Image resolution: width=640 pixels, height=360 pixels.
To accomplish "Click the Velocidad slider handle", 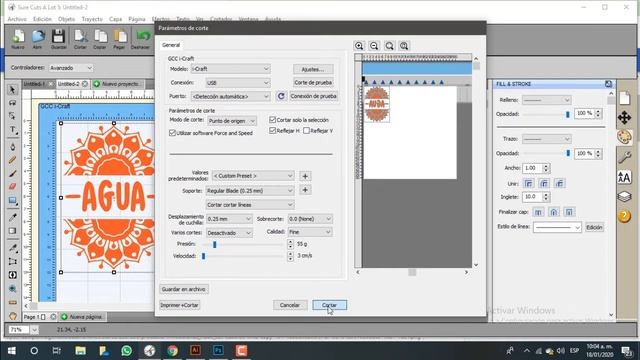I will click(x=203, y=256).
